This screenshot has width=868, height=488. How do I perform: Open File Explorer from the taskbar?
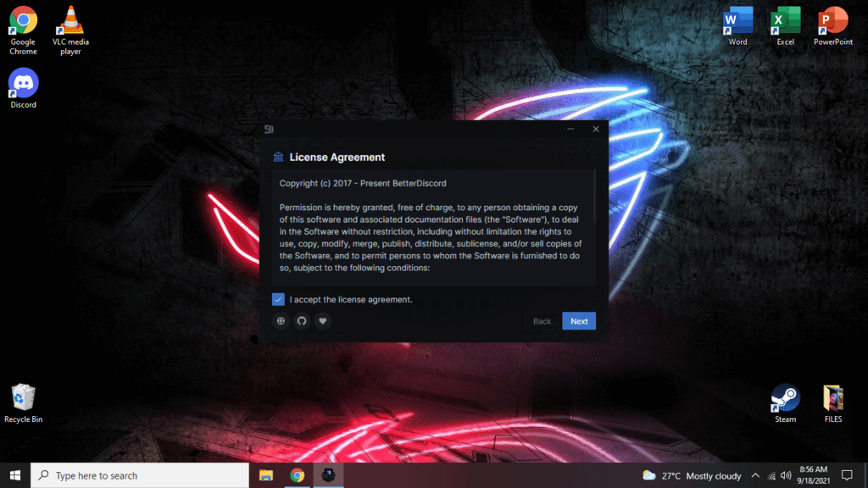[265, 475]
